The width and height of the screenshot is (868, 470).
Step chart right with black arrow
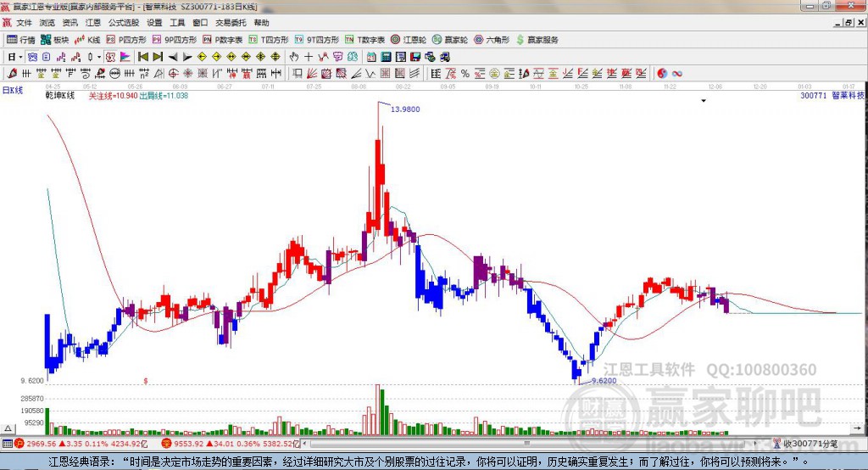187,57
